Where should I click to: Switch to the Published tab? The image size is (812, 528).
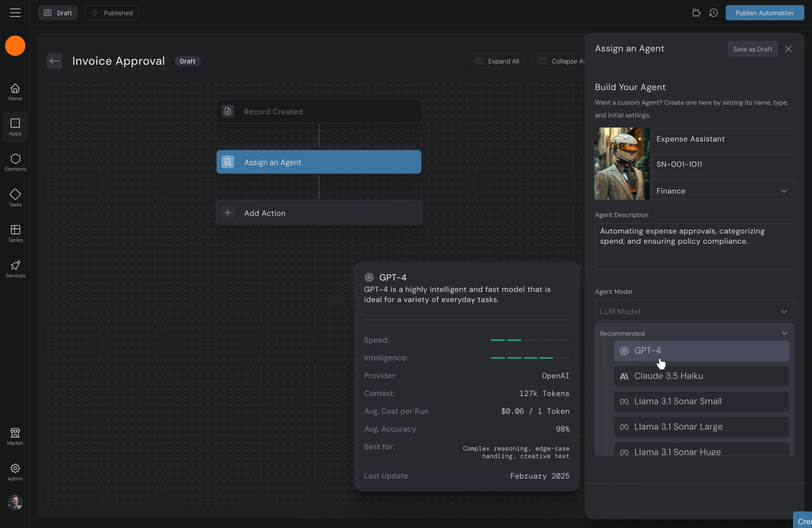pyautogui.click(x=111, y=13)
